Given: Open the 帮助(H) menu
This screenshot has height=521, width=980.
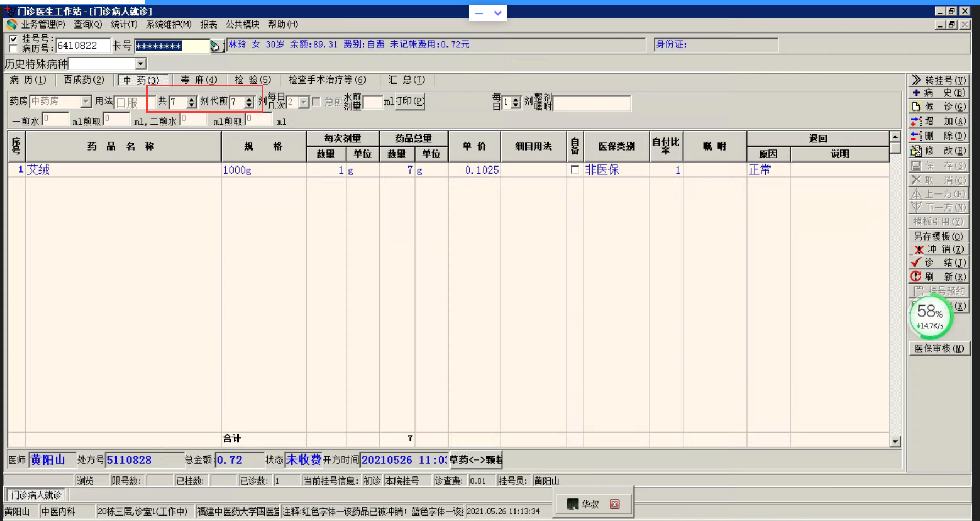Looking at the screenshot, I should point(283,24).
